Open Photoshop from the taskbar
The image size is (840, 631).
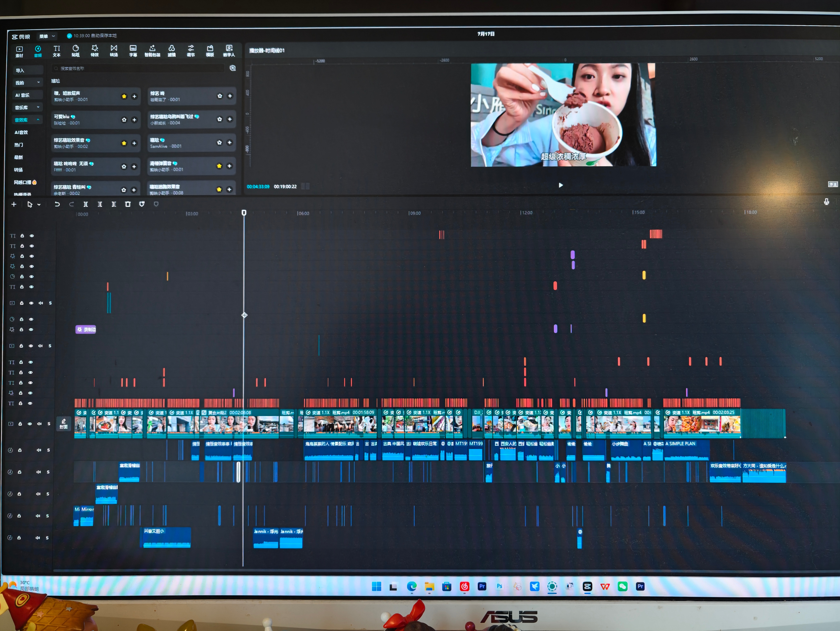pyautogui.click(x=499, y=586)
